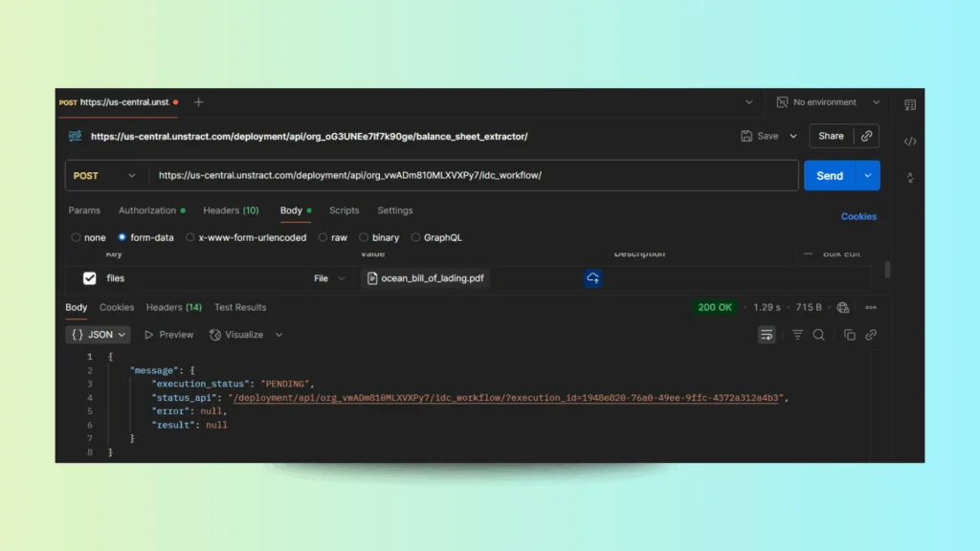Click the blue Send button

(830, 176)
